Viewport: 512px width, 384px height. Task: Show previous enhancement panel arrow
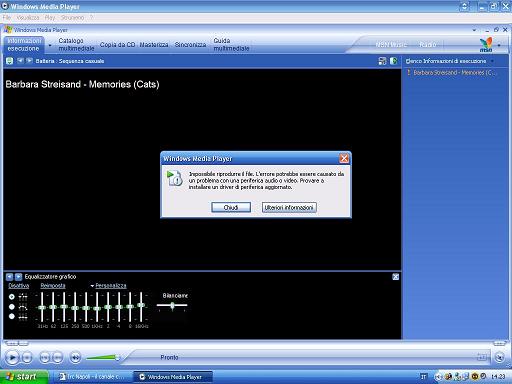click(9, 277)
